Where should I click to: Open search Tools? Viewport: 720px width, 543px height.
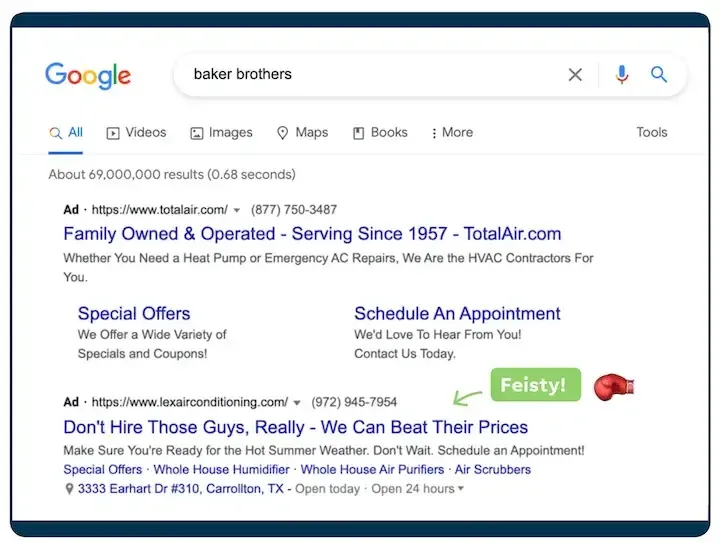(x=652, y=132)
